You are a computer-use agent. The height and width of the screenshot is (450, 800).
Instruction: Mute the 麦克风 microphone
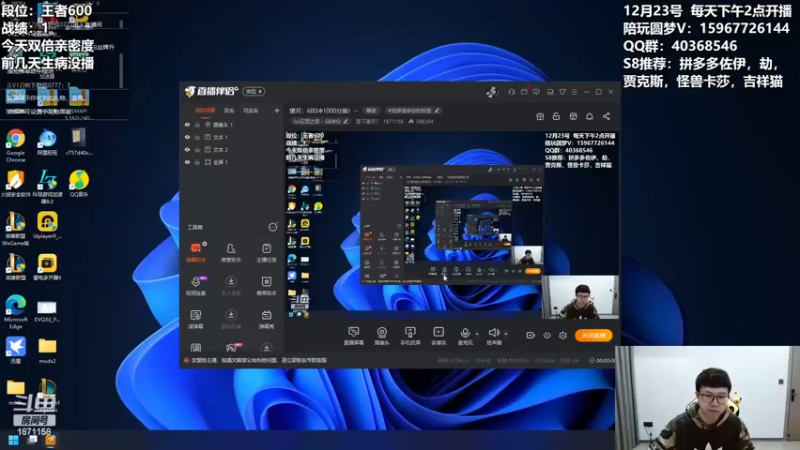click(465, 336)
